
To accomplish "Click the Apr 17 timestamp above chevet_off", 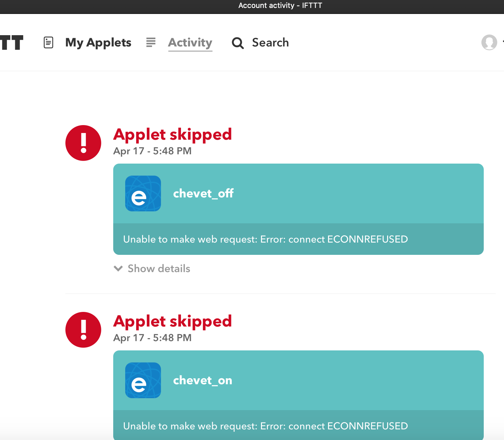I will [x=152, y=151].
